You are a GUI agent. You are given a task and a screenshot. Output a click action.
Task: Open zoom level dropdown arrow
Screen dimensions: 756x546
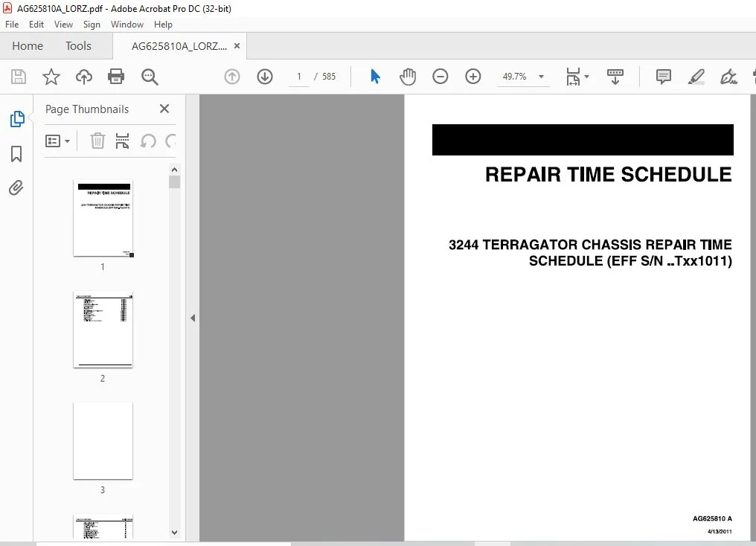point(541,77)
